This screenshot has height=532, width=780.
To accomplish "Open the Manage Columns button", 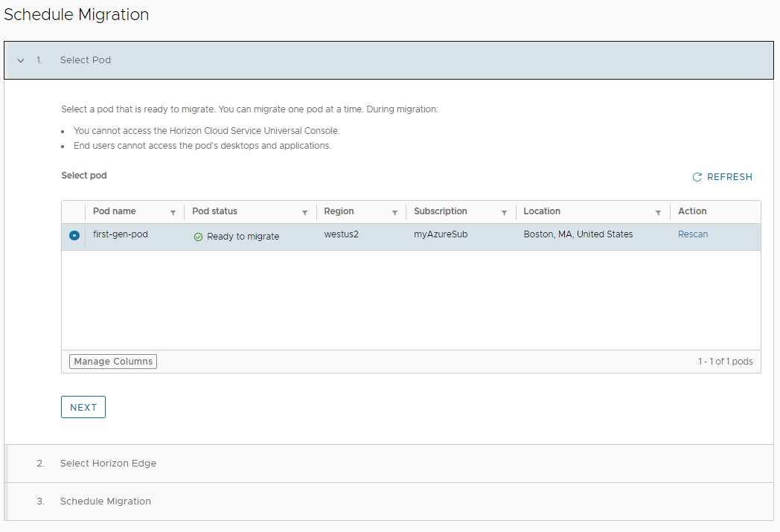I will tap(113, 362).
